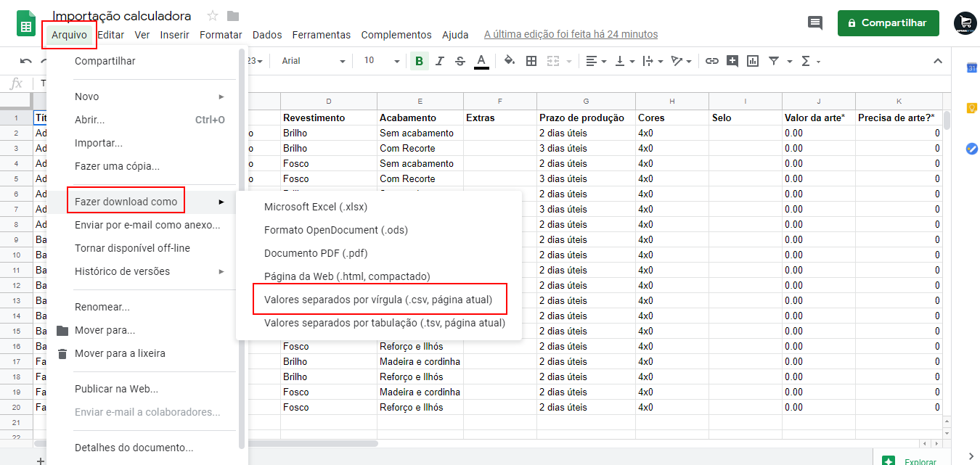Screen dimensions: 980x465
Task: Download as Documento PDF (.pdf)
Action: (x=379, y=253)
